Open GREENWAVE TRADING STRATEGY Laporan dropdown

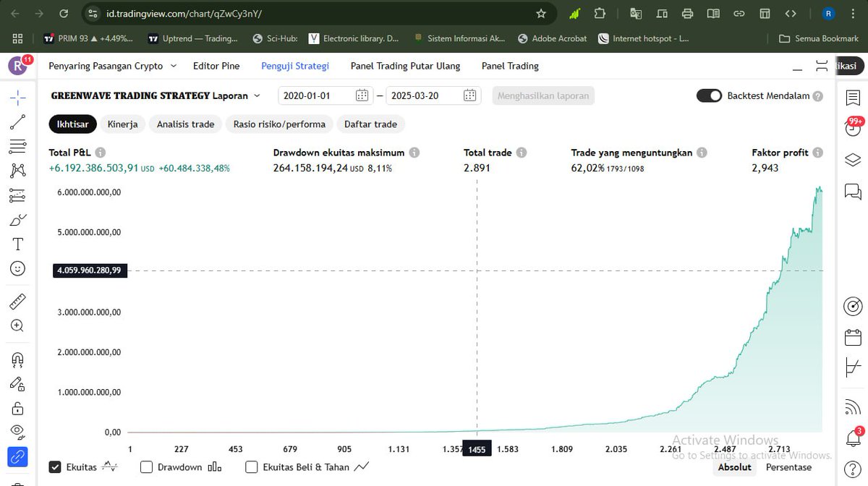point(156,95)
